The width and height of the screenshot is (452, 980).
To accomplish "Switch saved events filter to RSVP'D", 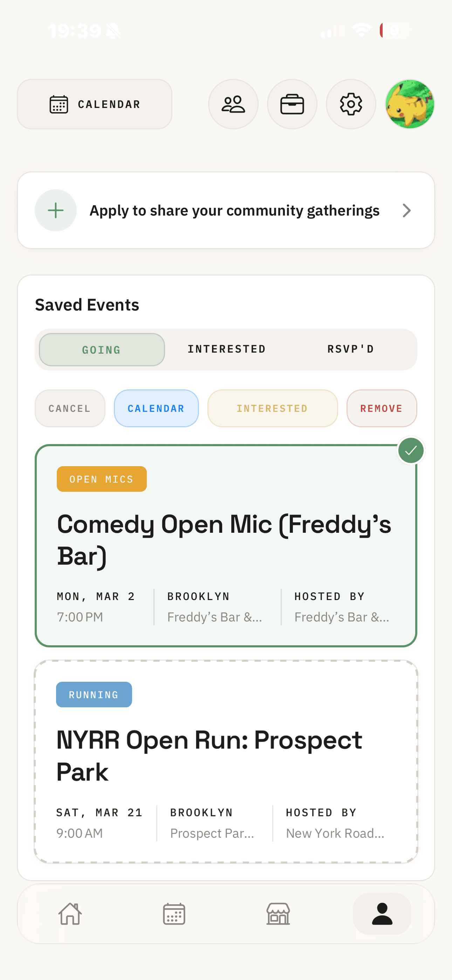I will pyautogui.click(x=351, y=349).
